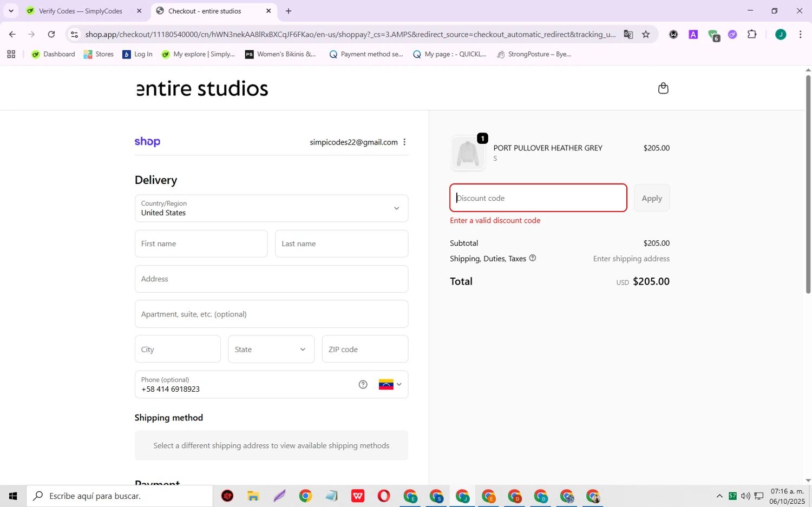Click the entire studios logo
The height and width of the screenshot is (507, 812).
(202, 88)
